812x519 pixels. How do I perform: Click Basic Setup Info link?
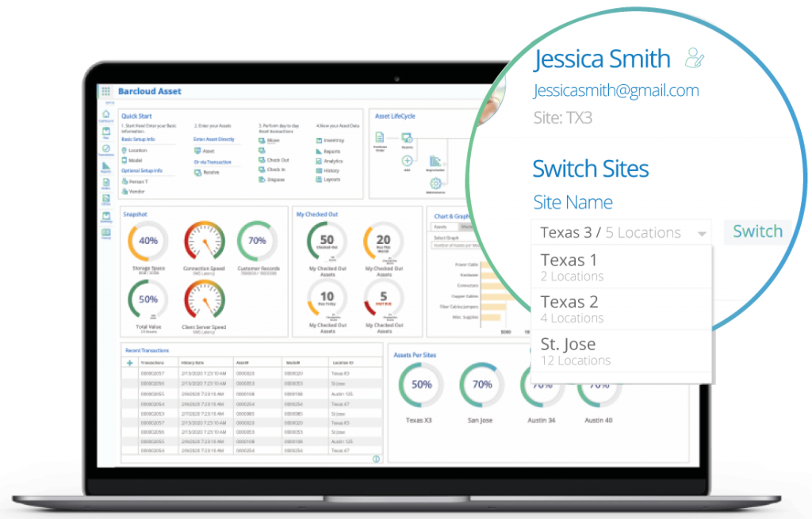[138, 139]
